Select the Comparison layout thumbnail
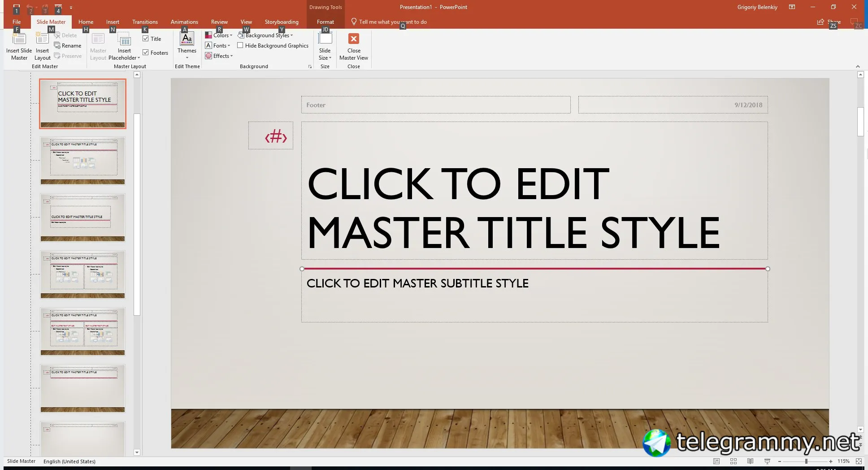The width and height of the screenshot is (868, 470). [82, 331]
